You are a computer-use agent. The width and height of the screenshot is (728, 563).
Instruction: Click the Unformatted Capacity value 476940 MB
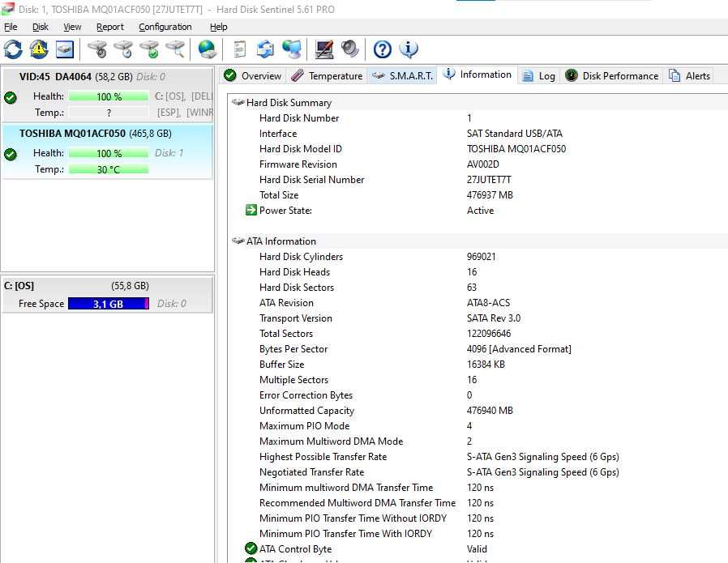490,411
